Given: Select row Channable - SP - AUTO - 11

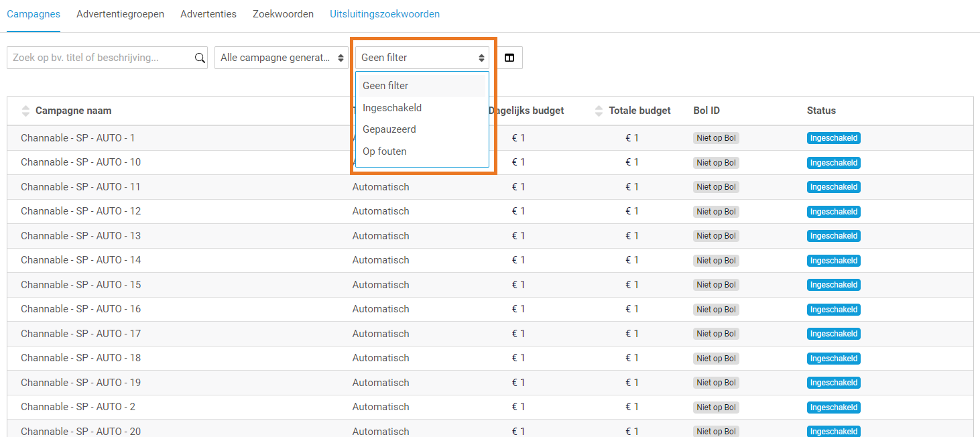Looking at the screenshot, I should (490, 187).
